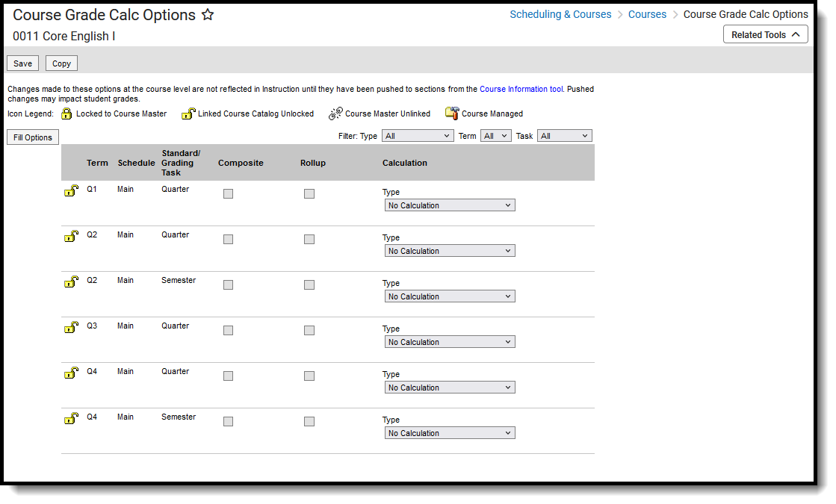Click the lock icon in the Q2 Semester row
The image size is (836, 504).
71,281
